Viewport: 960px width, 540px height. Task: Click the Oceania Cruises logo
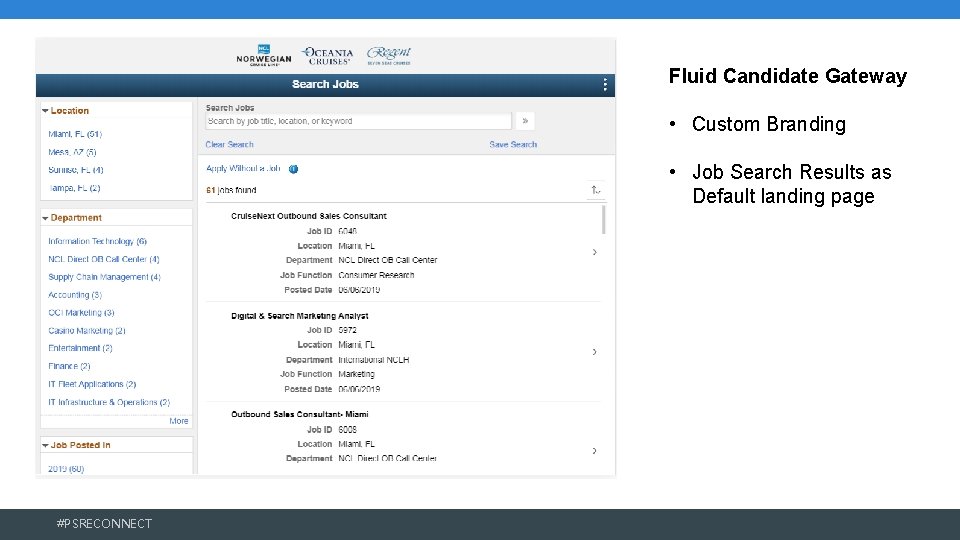[x=329, y=56]
